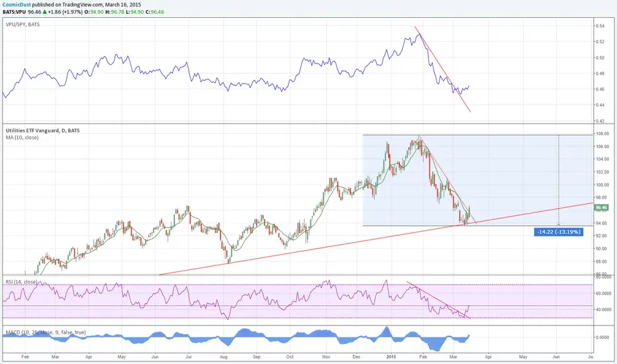Open the CosmicDust author profile link
Viewport: 617px width, 364px height.
17,5
